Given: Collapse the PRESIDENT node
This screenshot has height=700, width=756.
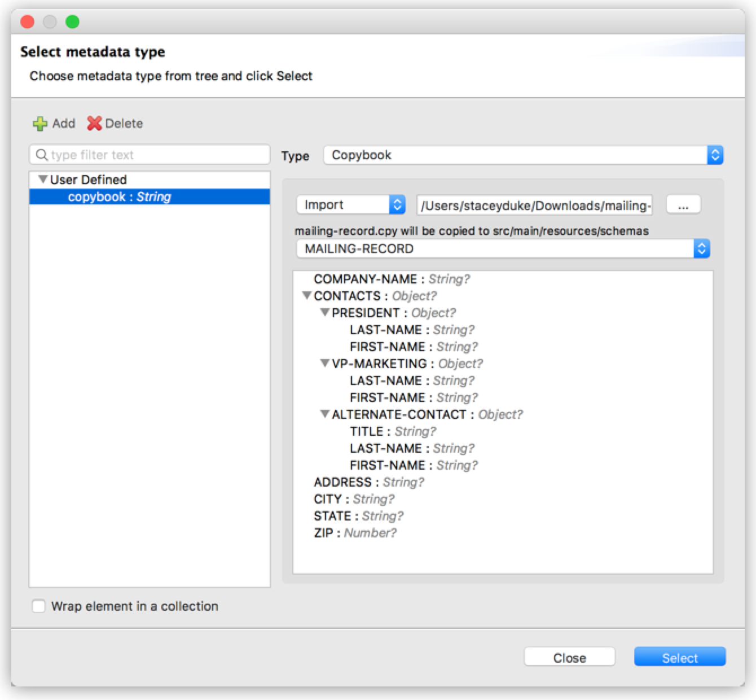Looking at the screenshot, I should point(324,312).
